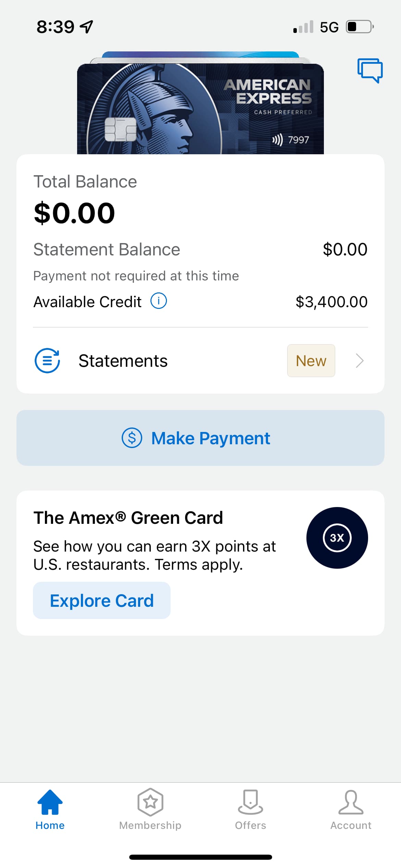This screenshot has height=868, width=401.
Task: Tap the Account person icon
Action: tap(351, 801)
